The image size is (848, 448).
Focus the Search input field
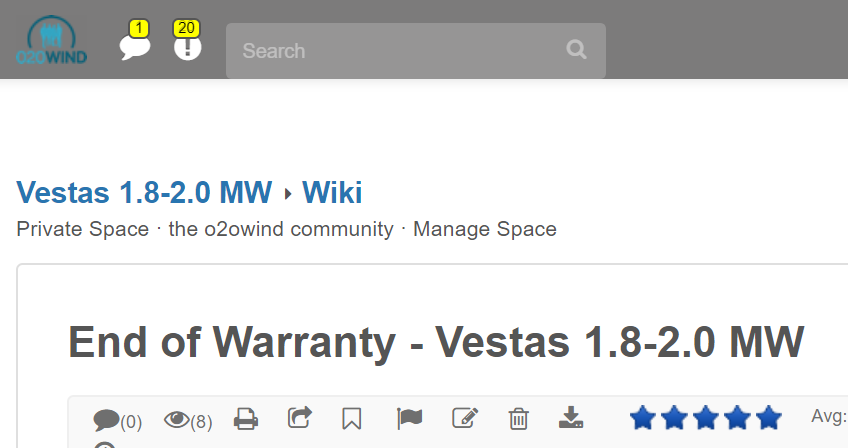(x=415, y=50)
